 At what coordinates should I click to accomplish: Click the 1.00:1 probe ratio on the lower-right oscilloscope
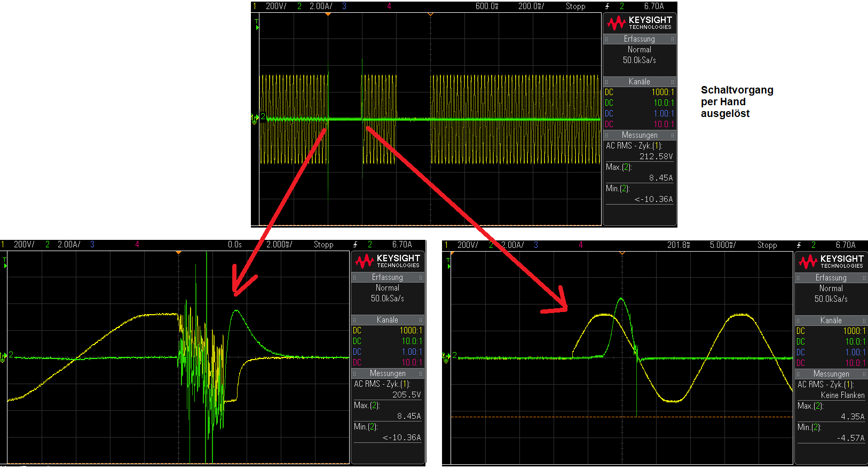(856, 353)
